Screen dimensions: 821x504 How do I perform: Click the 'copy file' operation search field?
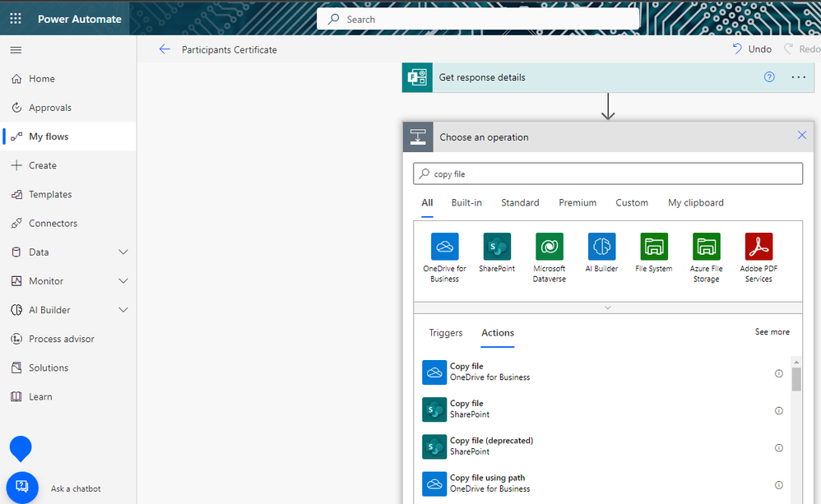(607, 173)
